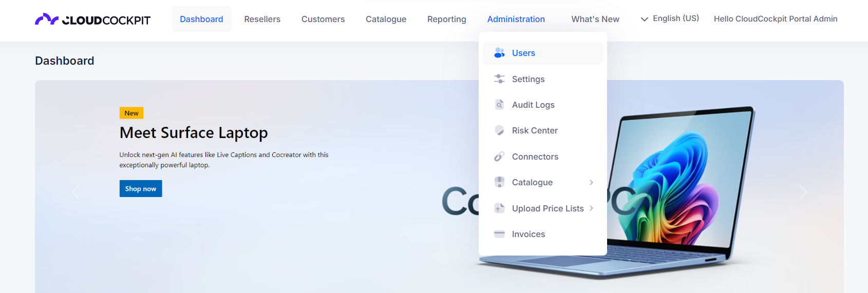
Task: Select Audit Logs menu entry
Action: [543, 105]
